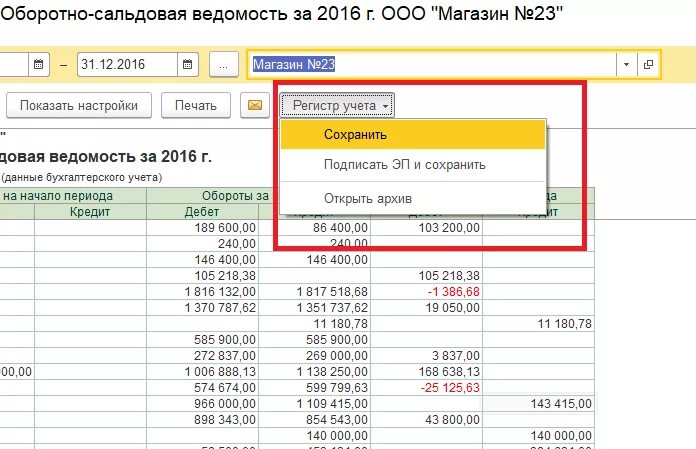Select red negative cell -1 386,68
Viewport: 696px width, 449px height.
[x=427, y=291]
